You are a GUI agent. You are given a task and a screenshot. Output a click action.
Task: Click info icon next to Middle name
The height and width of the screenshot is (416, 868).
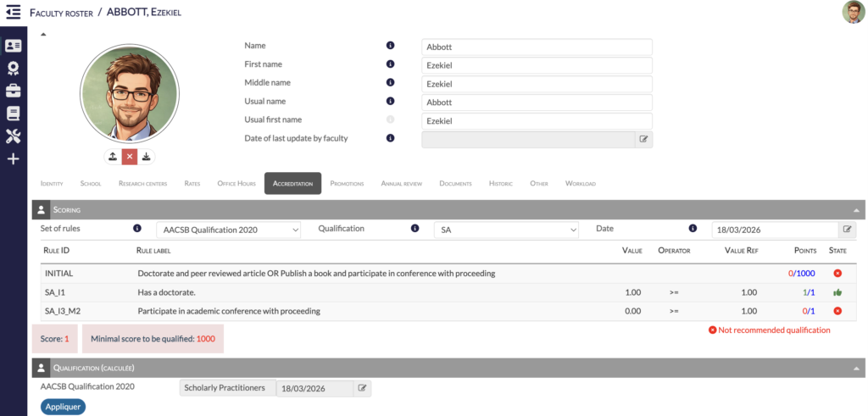(390, 83)
